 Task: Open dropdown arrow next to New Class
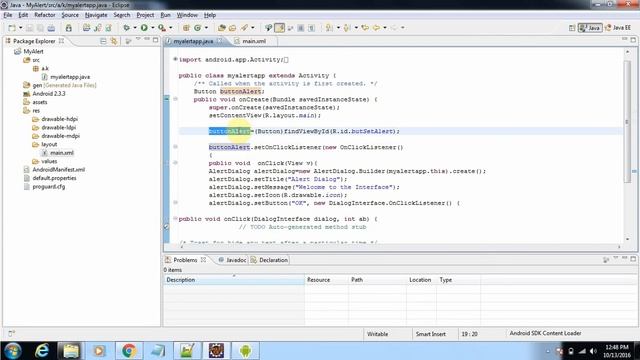point(206,28)
